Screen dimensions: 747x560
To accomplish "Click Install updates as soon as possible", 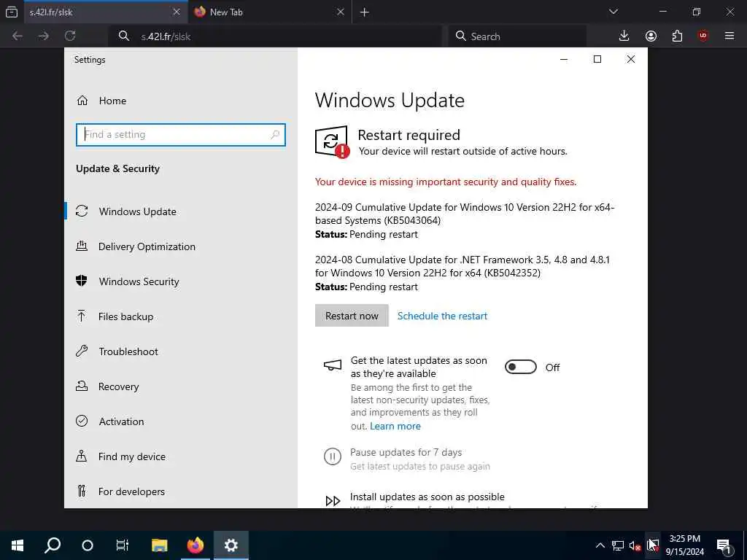I will coord(427,497).
